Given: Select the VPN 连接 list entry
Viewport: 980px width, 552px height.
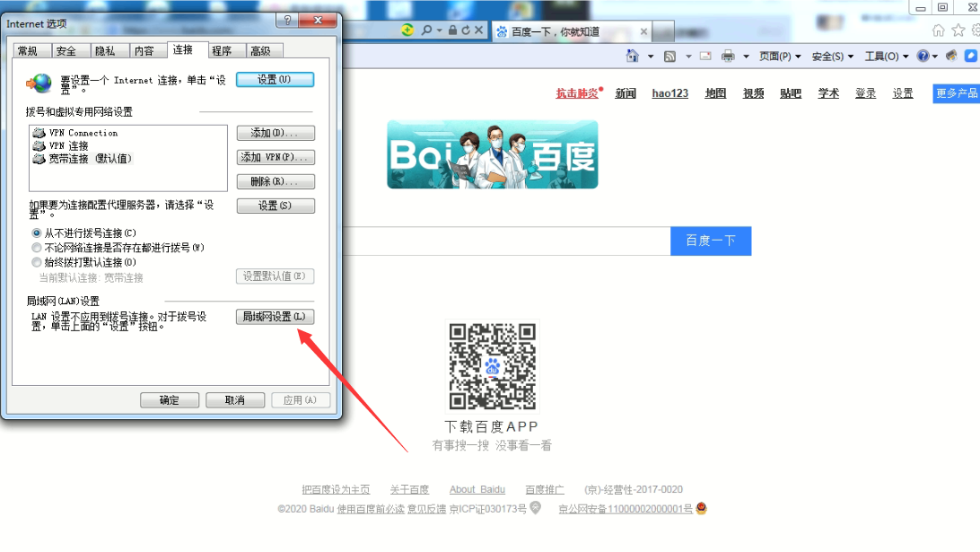Looking at the screenshot, I should (61, 145).
